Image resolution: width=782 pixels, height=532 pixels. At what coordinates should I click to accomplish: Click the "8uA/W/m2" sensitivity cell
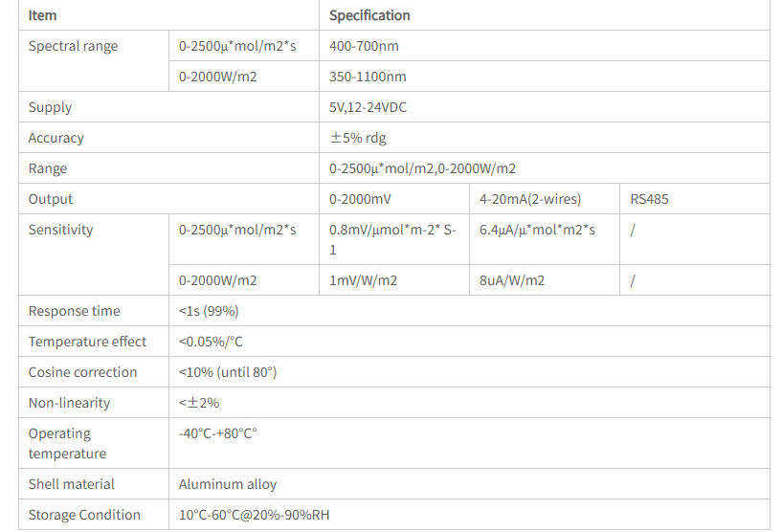point(512,280)
